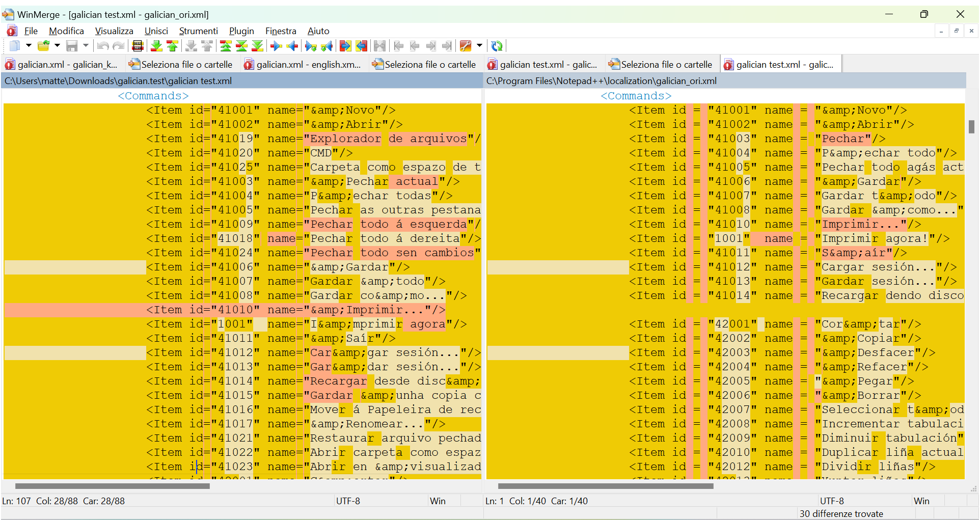
Task: Click left line with id="41010" Imprimir
Action: point(242,310)
